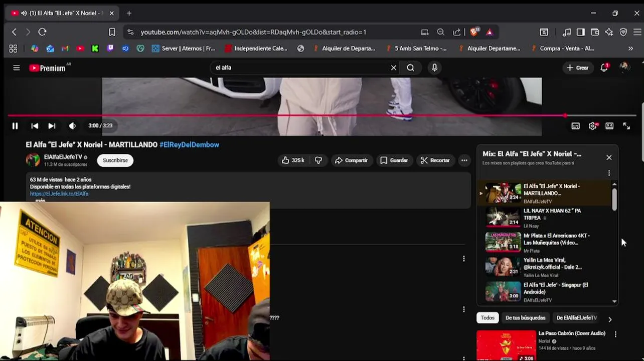Screen dimensions: 644x361
Task: Share the page from address bar
Action: pos(457,32)
